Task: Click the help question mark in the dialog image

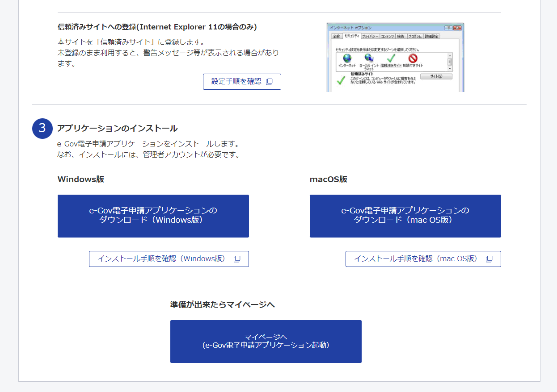Action: click(448, 28)
